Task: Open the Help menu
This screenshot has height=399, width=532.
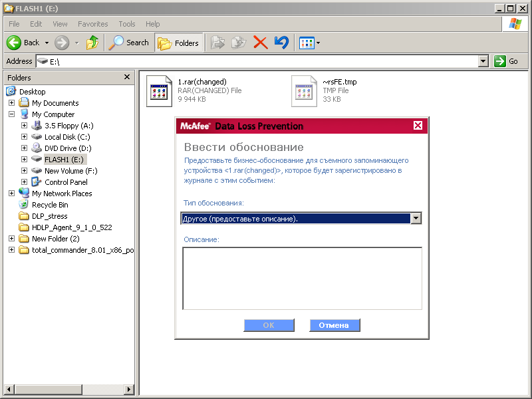Action: tap(153, 24)
